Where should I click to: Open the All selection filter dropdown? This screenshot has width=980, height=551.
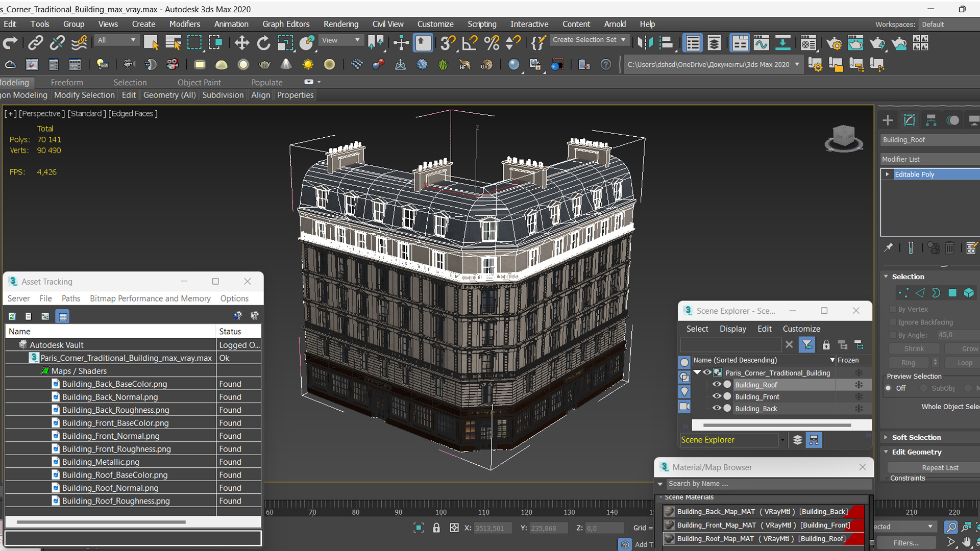117,40
